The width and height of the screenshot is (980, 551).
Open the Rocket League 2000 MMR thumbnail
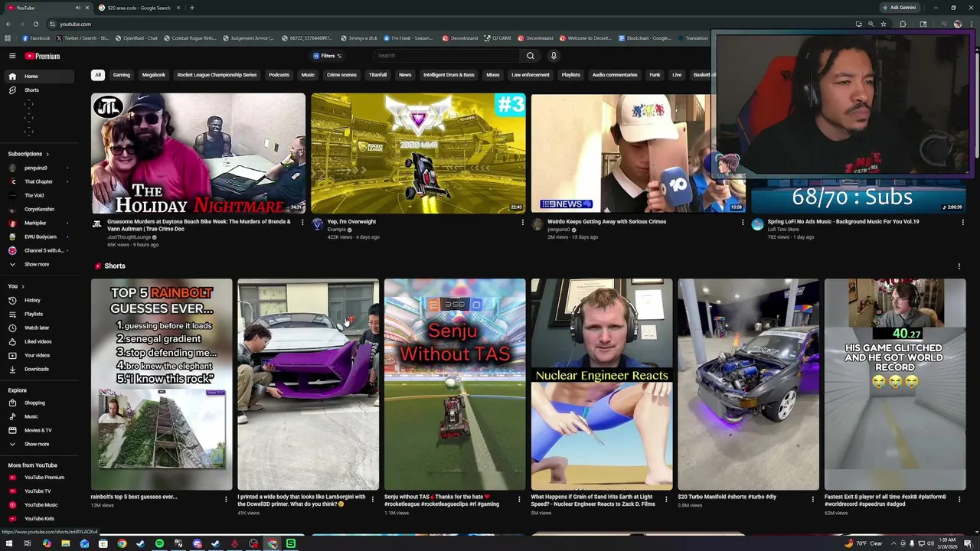point(418,153)
